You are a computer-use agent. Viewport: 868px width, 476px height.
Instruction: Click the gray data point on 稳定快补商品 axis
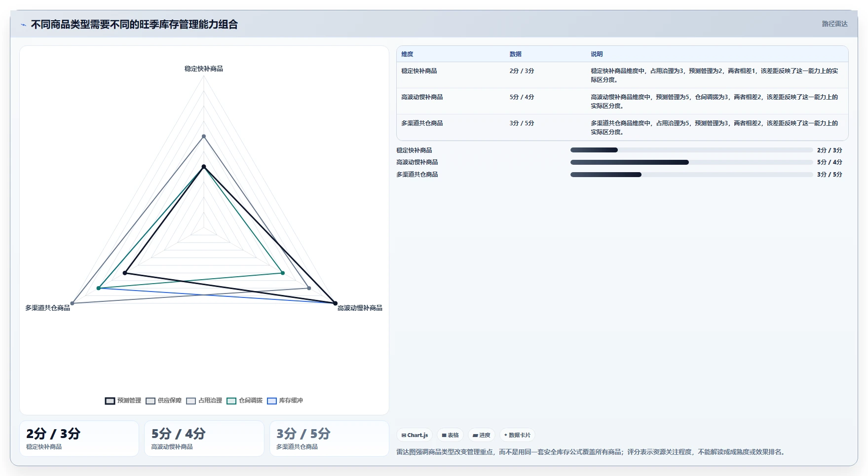[204, 136]
